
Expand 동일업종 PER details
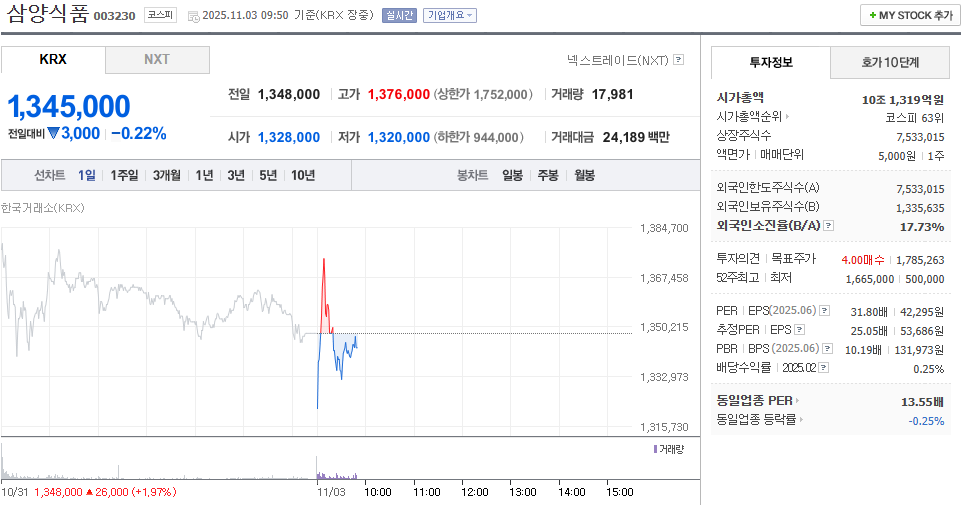pyautogui.click(x=757, y=401)
